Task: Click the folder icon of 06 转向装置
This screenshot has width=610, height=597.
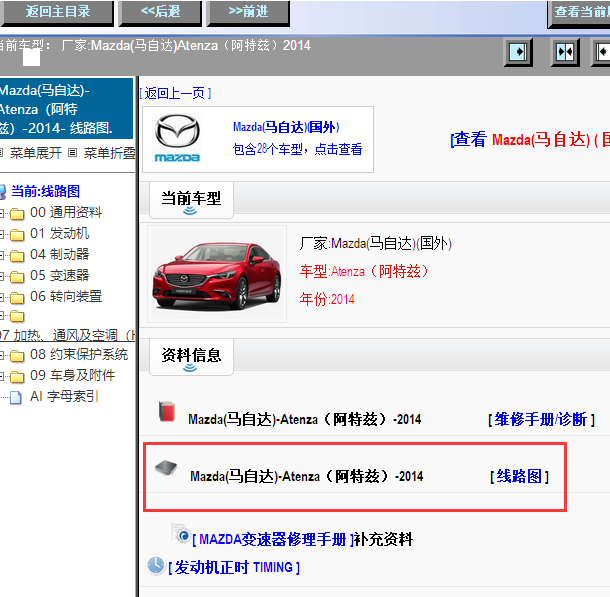Action: pyautogui.click(x=17, y=298)
